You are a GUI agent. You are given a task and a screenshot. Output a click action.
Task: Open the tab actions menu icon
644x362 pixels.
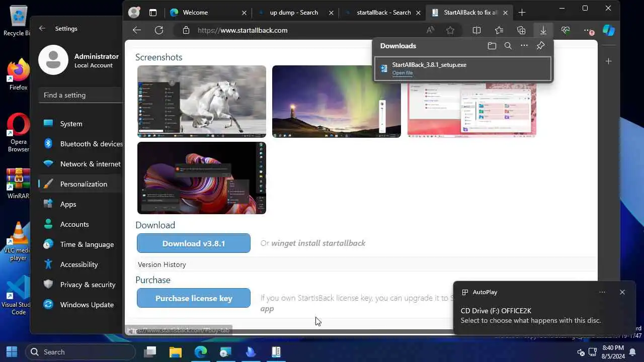(153, 13)
